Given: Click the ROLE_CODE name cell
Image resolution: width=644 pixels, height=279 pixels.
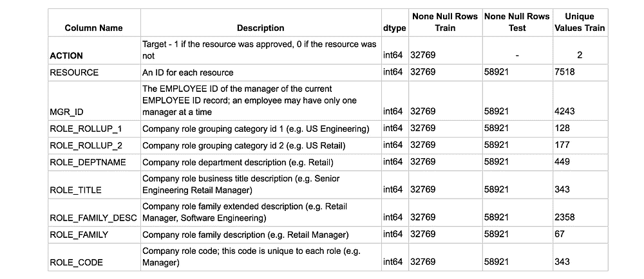Looking at the screenshot, I should click(x=76, y=262).
